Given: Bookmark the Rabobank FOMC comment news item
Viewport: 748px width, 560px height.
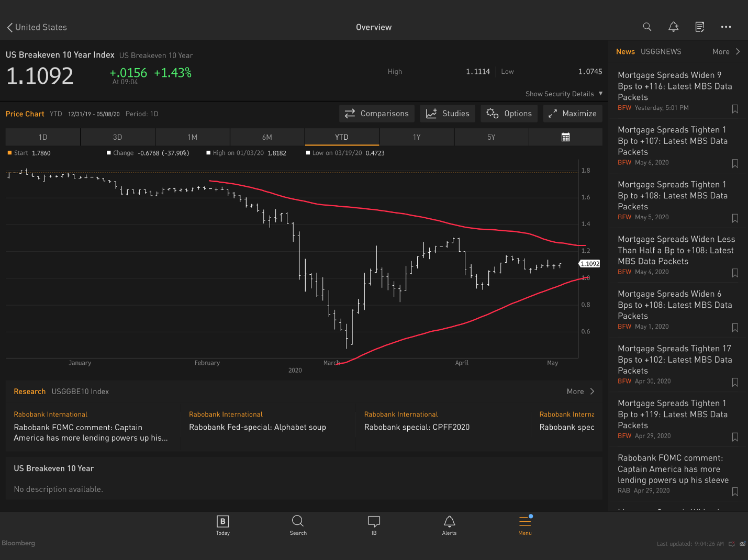Looking at the screenshot, I should pyautogui.click(x=735, y=492).
